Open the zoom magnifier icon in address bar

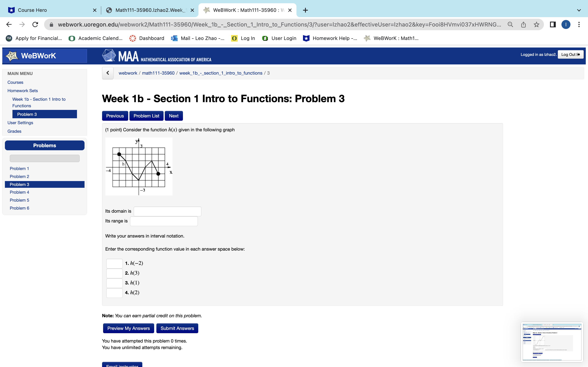point(510,24)
